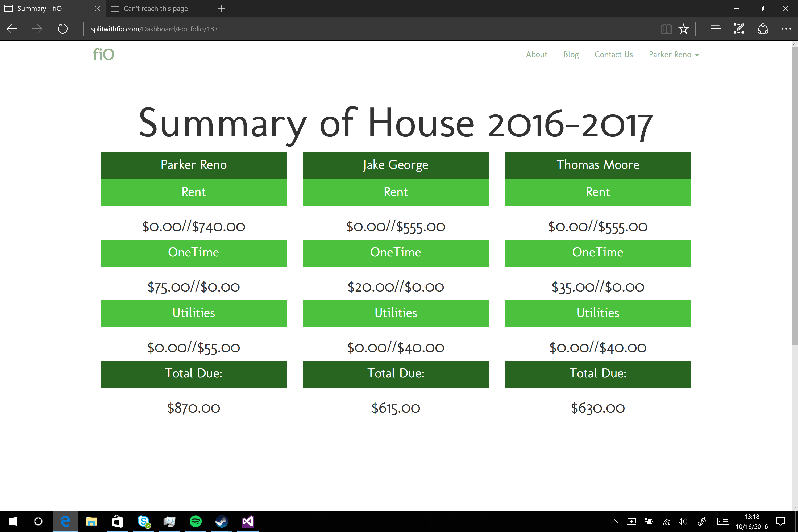The image size is (798, 532).
Task: Open the About link
Action: 537,55
